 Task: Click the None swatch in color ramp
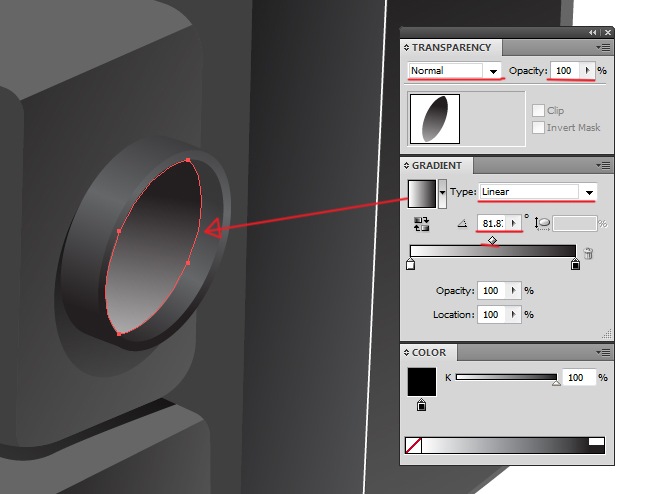[413, 446]
